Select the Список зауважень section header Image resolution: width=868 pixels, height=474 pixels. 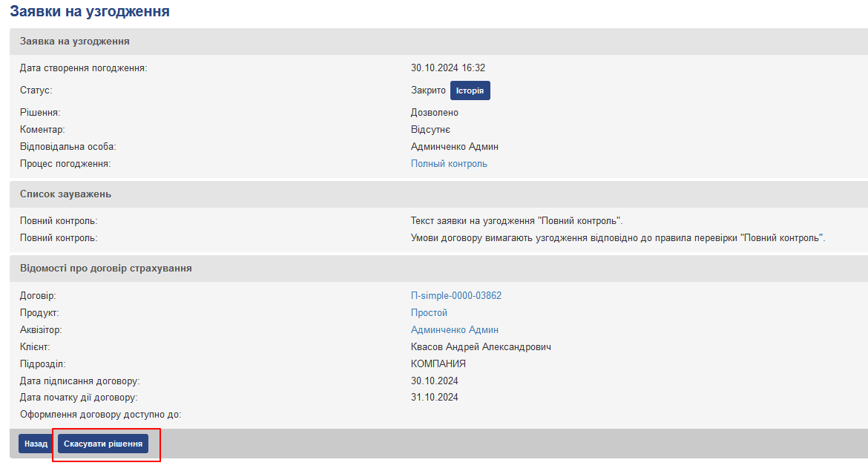[65, 194]
